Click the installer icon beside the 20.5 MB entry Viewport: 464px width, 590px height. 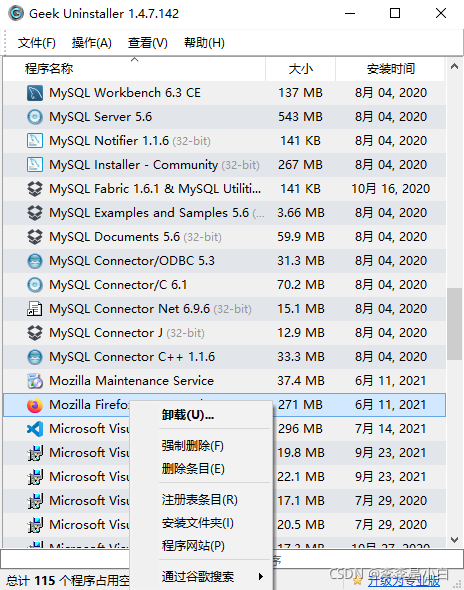(x=35, y=525)
